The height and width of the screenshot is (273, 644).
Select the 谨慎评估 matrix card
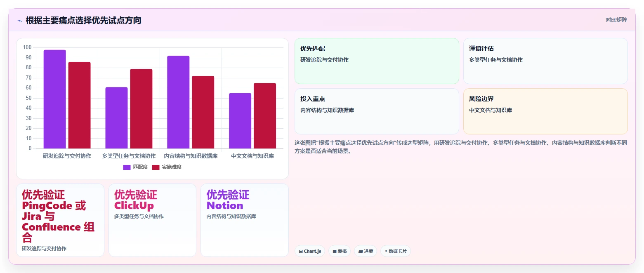click(545, 61)
